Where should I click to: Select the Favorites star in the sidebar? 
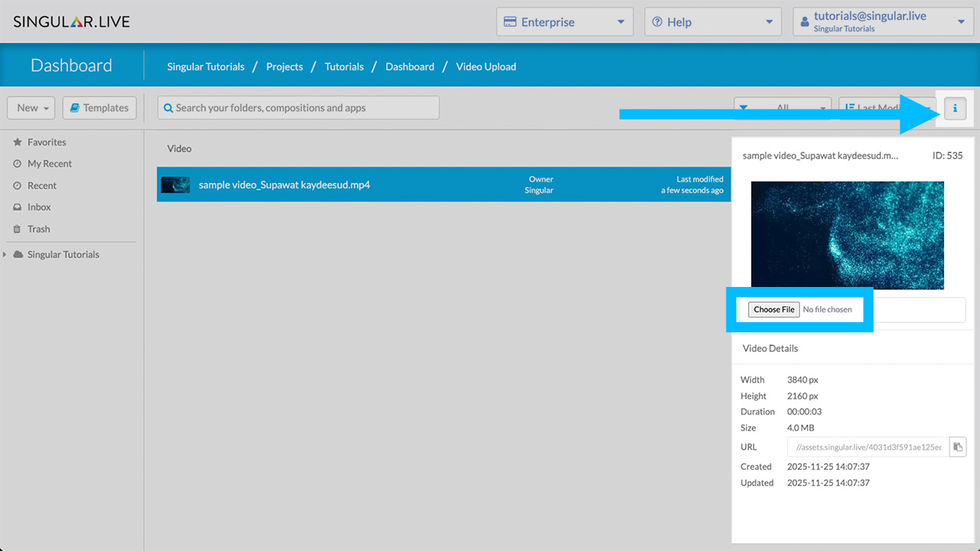tap(16, 142)
